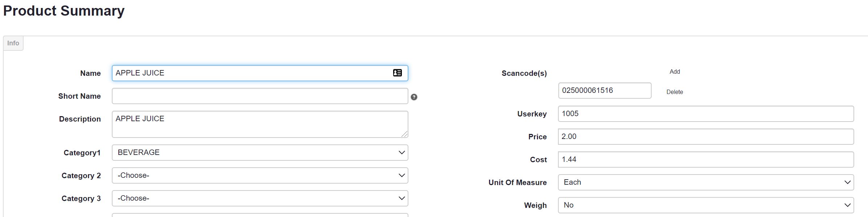This screenshot has width=868, height=217.
Task: Click Delete next to the scancode
Action: tap(675, 92)
